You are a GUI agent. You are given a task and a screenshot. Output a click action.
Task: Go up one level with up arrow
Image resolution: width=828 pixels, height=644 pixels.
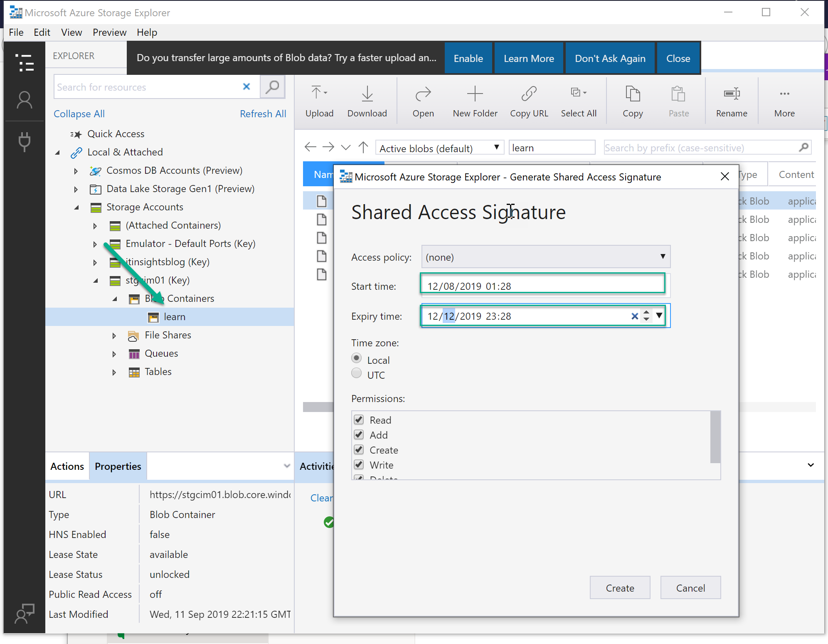(363, 147)
